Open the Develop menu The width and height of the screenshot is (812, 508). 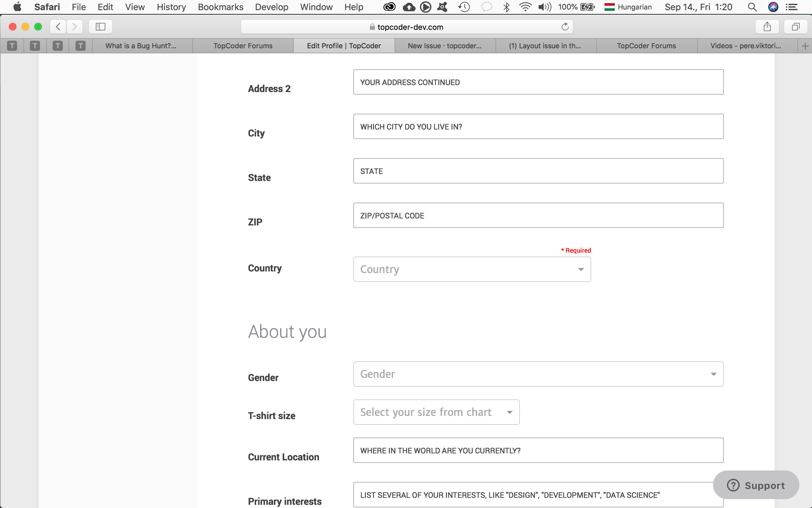[x=272, y=7]
